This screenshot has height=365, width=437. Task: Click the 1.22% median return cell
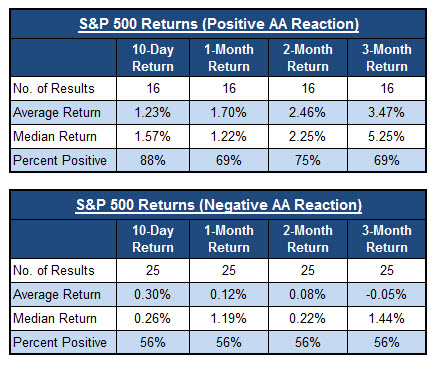coord(229,137)
